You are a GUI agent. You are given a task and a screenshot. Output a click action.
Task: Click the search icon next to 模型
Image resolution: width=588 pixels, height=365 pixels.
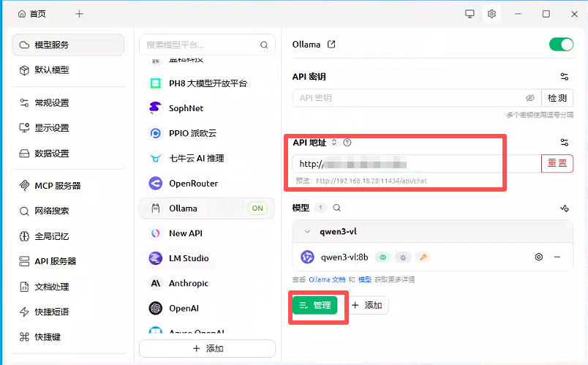336,208
